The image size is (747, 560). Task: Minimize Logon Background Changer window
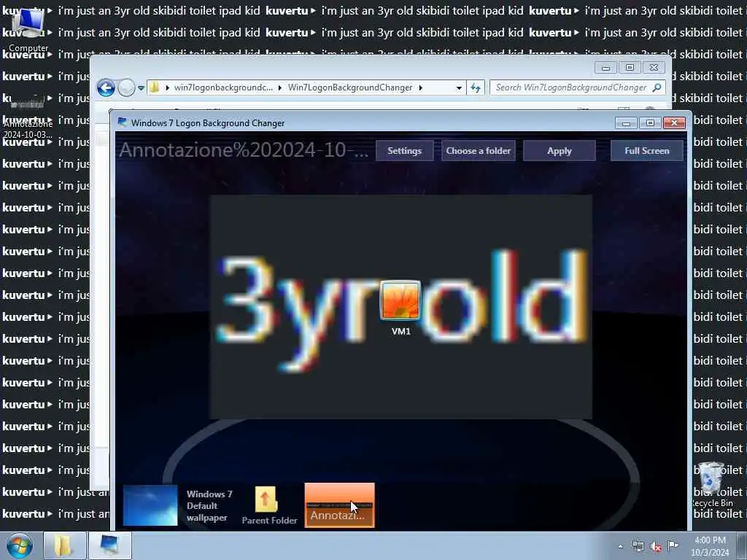click(x=626, y=123)
